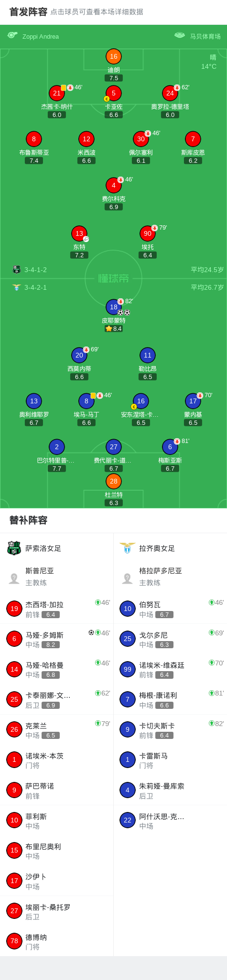Select 勒比昂 number 11 blue player icon
227x980 pixels.
tap(147, 355)
